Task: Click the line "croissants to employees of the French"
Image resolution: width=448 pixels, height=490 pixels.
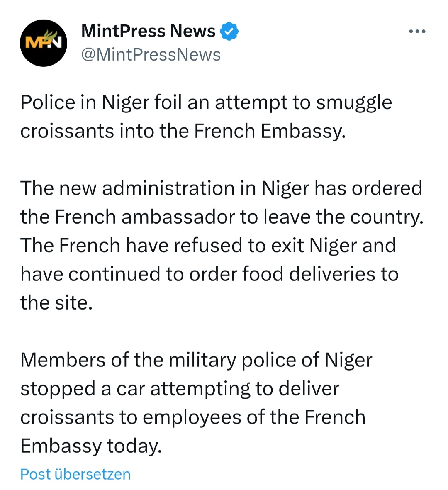Action: (192, 417)
